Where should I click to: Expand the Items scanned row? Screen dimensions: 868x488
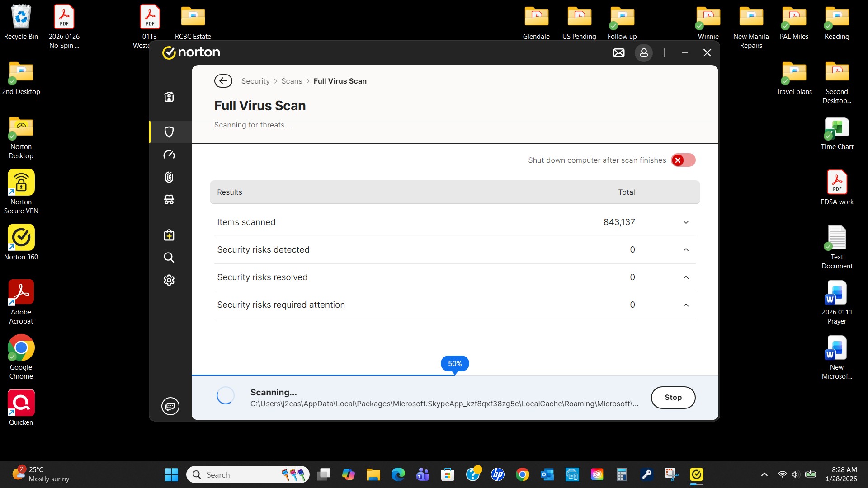click(x=686, y=222)
